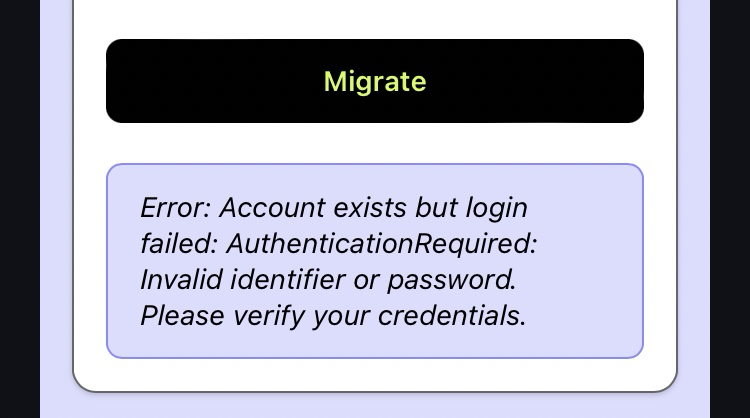Click the word 'Error:' in message

(x=175, y=208)
